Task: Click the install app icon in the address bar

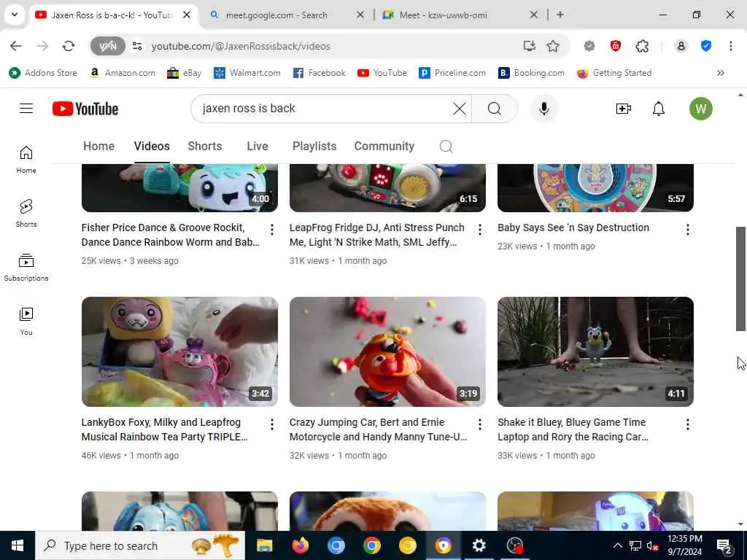Action: click(530, 46)
